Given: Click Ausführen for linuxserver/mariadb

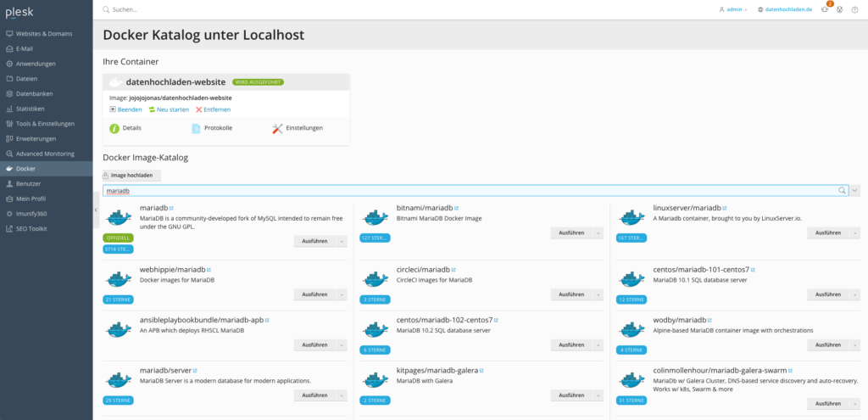Looking at the screenshot, I should [828, 233].
